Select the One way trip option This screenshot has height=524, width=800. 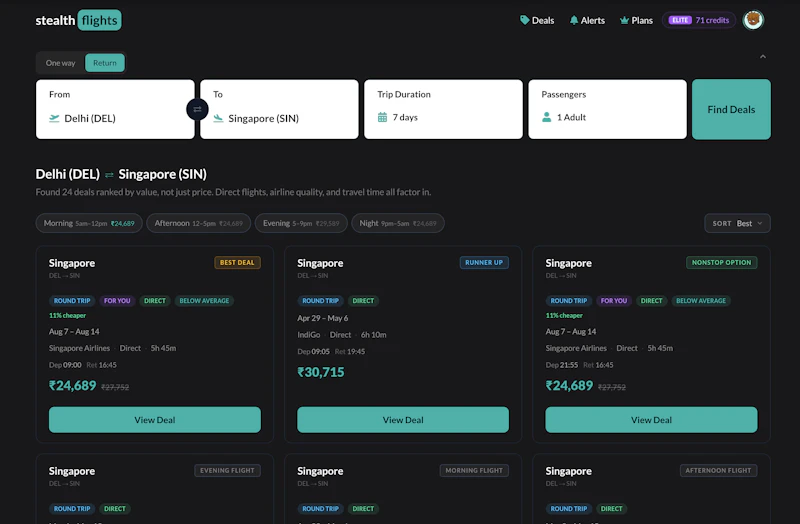pos(60,63)
